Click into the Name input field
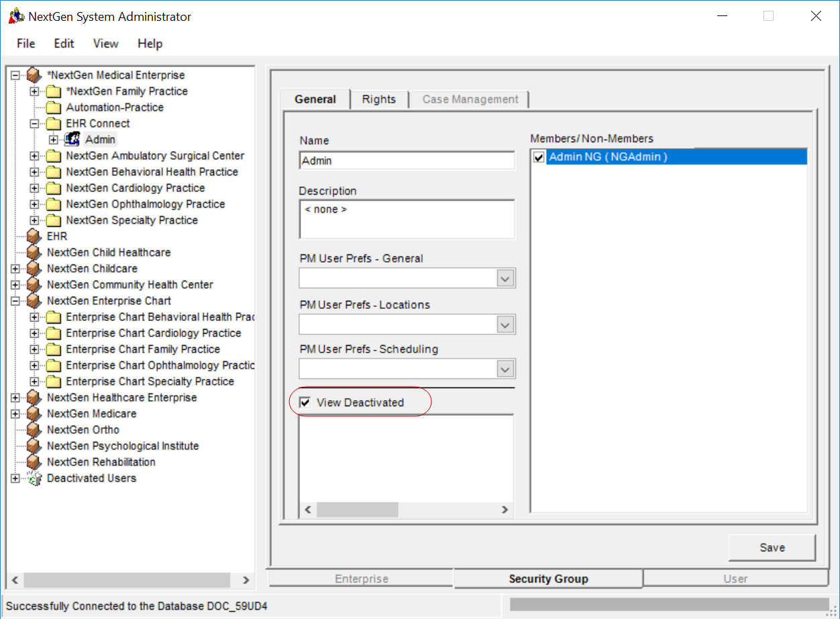Image resolution: width=840 pixels, height=619 pixels. 407,161
